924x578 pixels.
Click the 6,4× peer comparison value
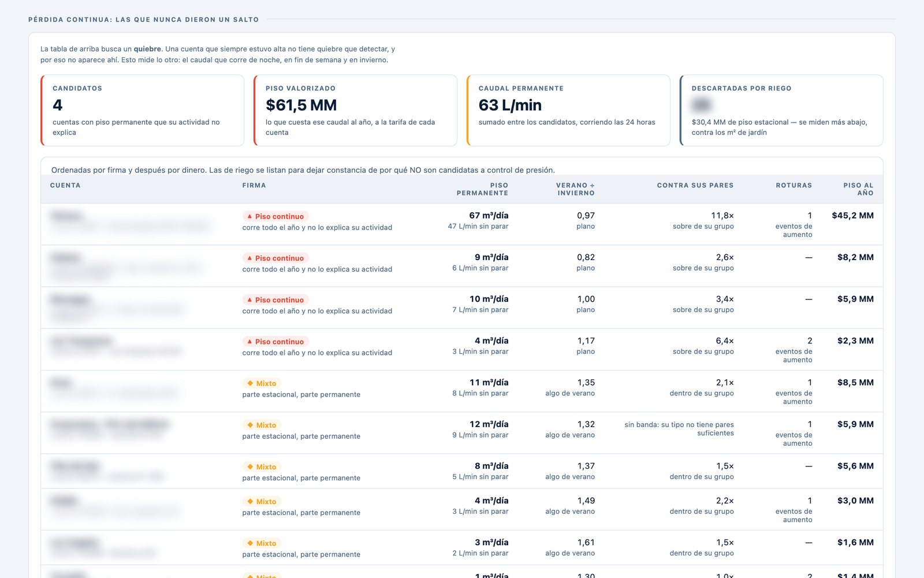[725, 341]
